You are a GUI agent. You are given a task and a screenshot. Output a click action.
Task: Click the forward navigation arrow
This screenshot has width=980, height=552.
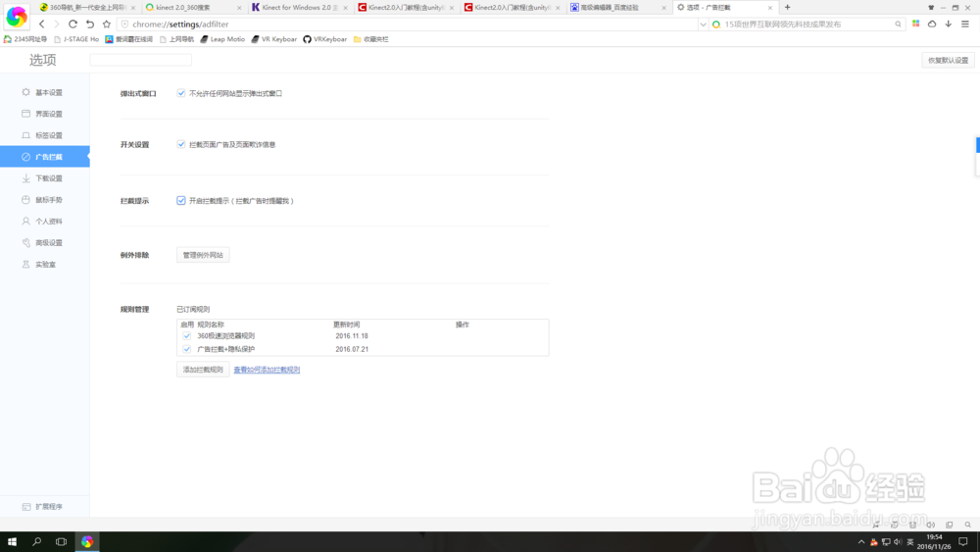pos(56,24)
